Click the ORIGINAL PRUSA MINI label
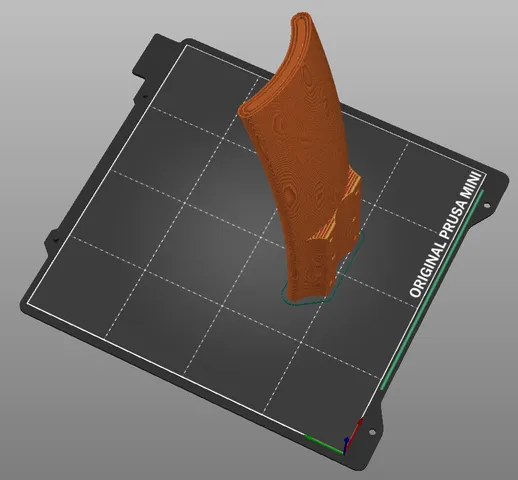The width and height of the screenshot is (518, 480). [x=447, y=235]
